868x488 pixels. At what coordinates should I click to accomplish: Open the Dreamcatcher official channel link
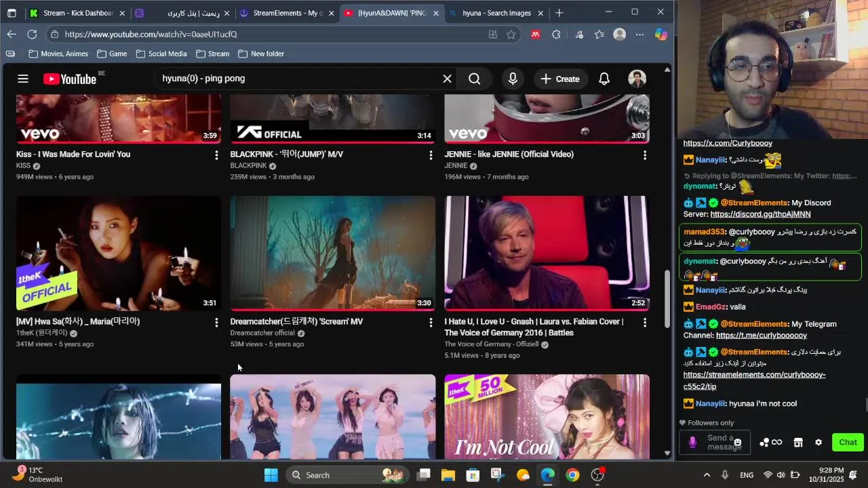(262, 333)
